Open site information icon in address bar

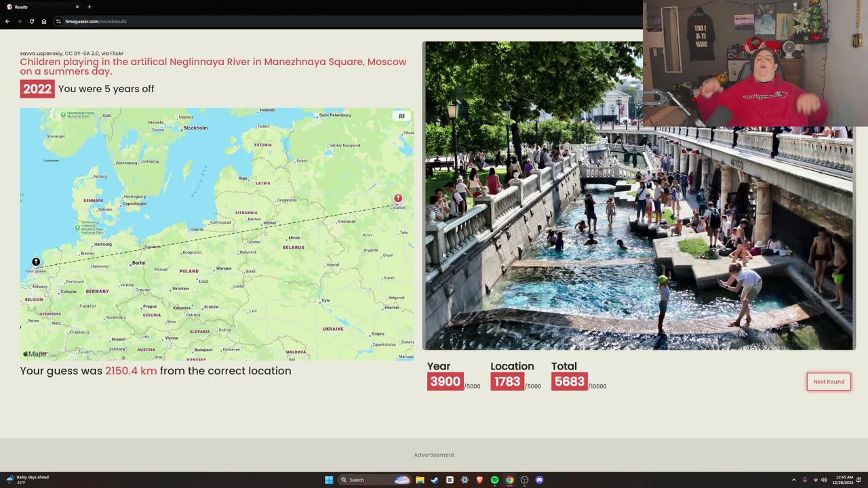point(59,21)
